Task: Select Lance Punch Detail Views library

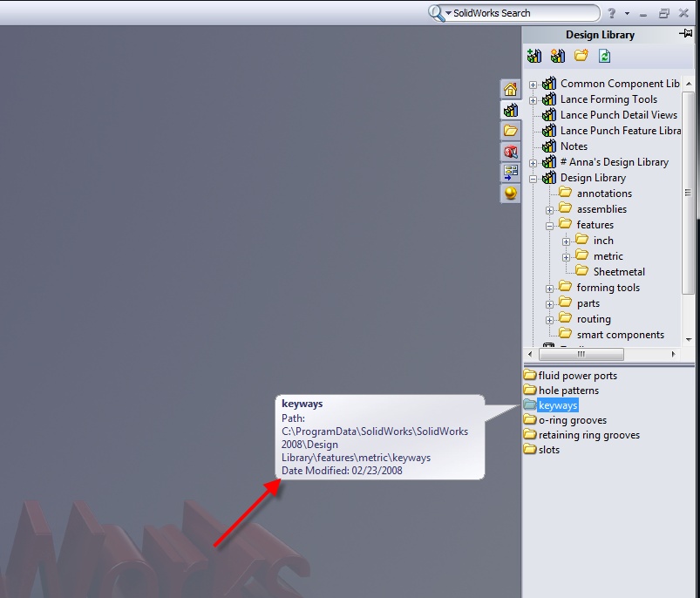Action: pos(619,115)
